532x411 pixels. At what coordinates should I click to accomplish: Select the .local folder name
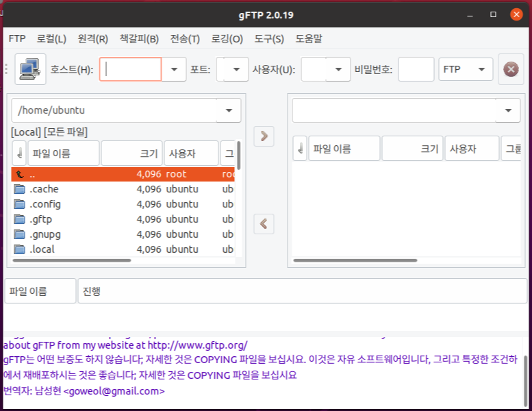click(x=42, y=249)
